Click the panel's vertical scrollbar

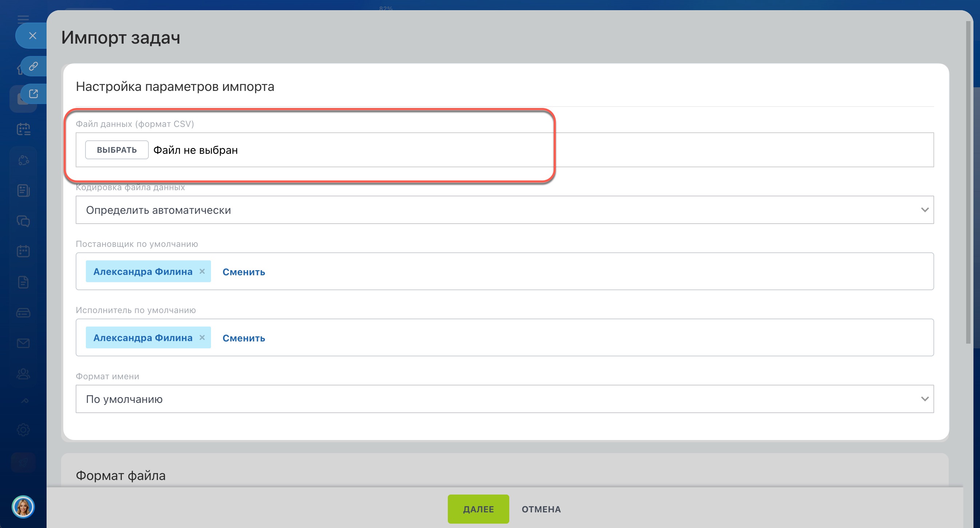coord(968,183)
